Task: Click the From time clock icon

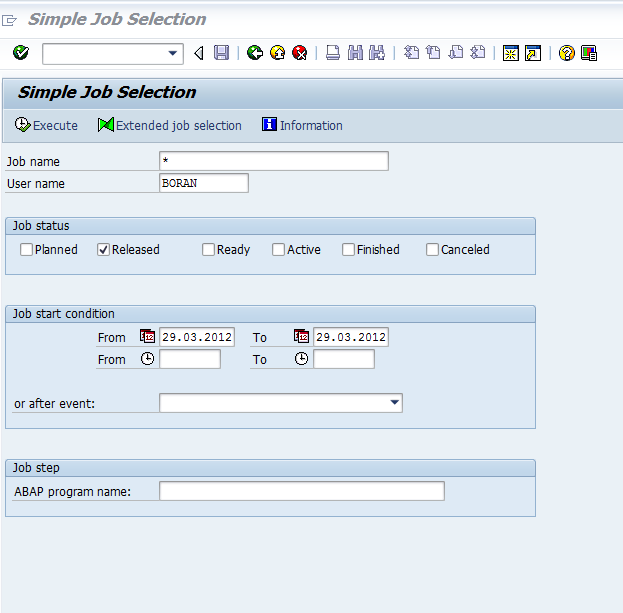Action: [x=147, y=359]
